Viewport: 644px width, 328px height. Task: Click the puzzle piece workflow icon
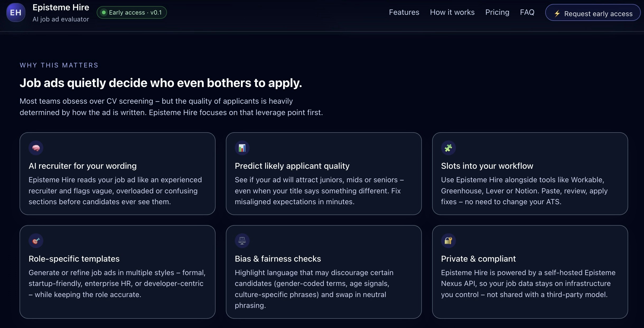448,148
